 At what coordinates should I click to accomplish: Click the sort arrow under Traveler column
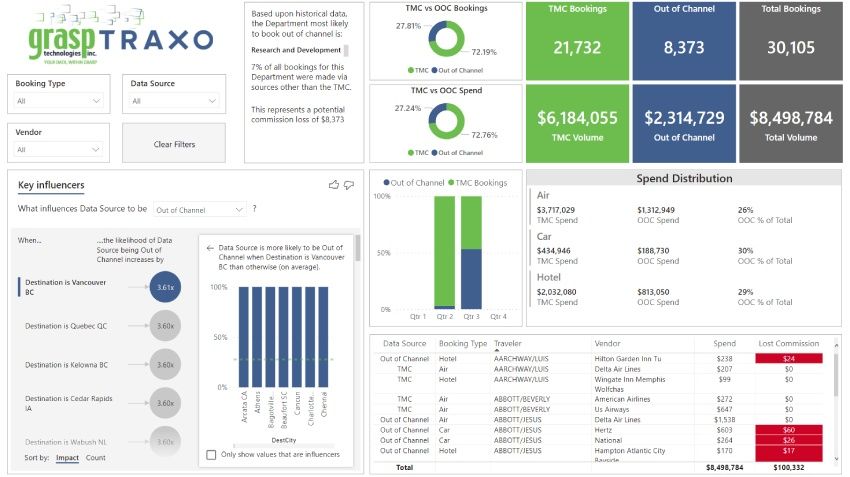(497, 350)
